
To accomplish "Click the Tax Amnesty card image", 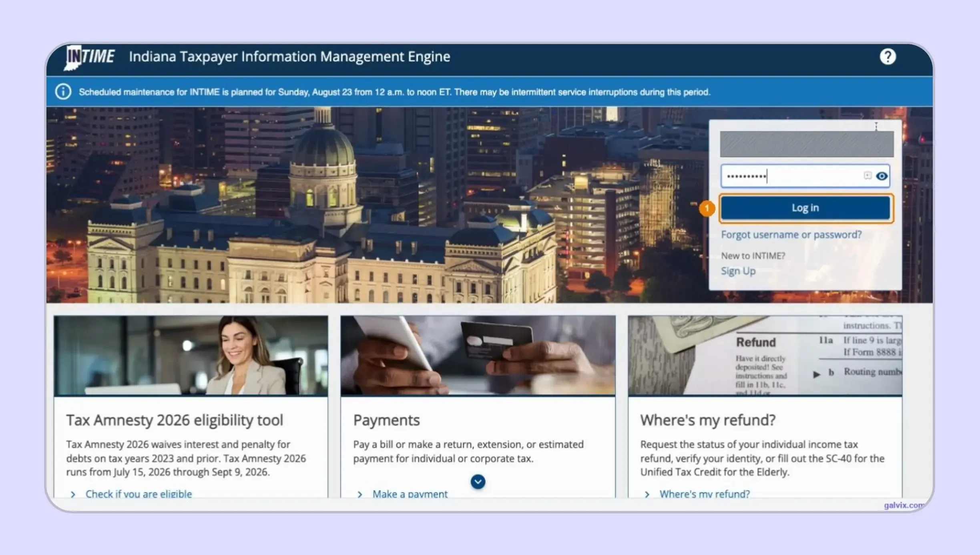I will click(191, 355).
